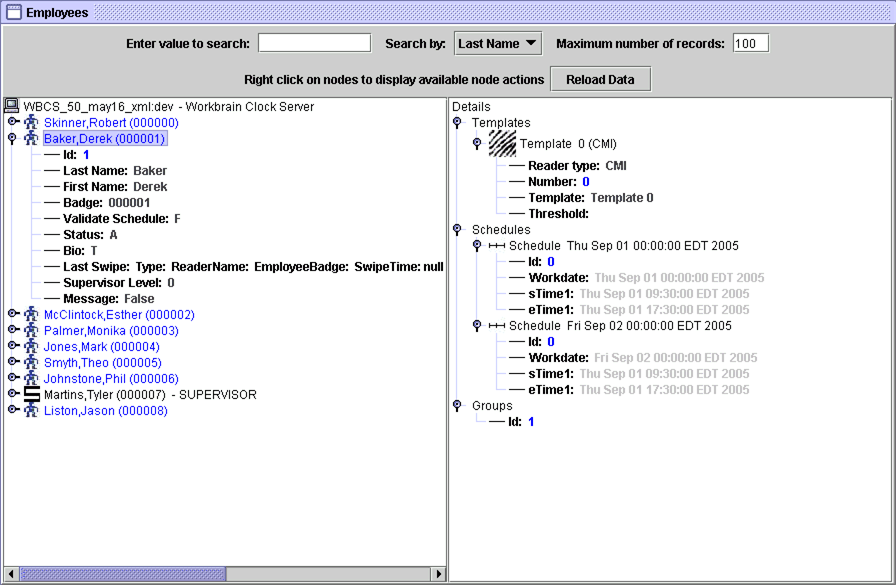Open the Search by Last Name dropdown
The height and width of the screenshot is (585, 896).
[x=498, y=43]
